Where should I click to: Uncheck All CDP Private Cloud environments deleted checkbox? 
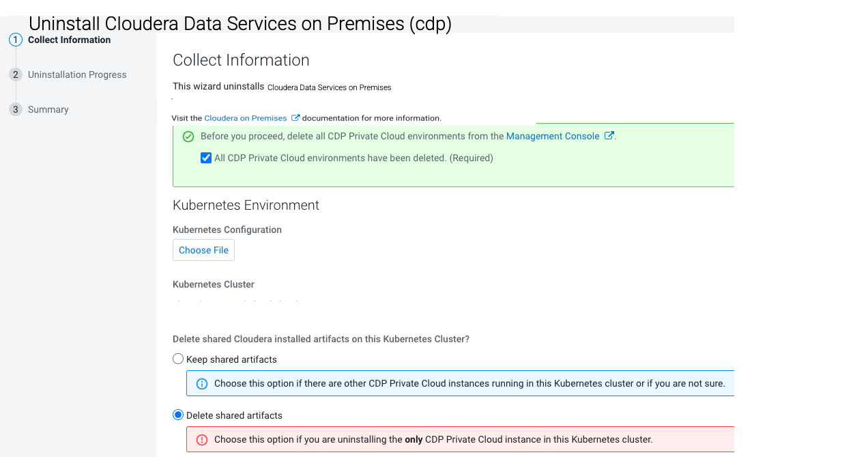click(x=206, y=158)
